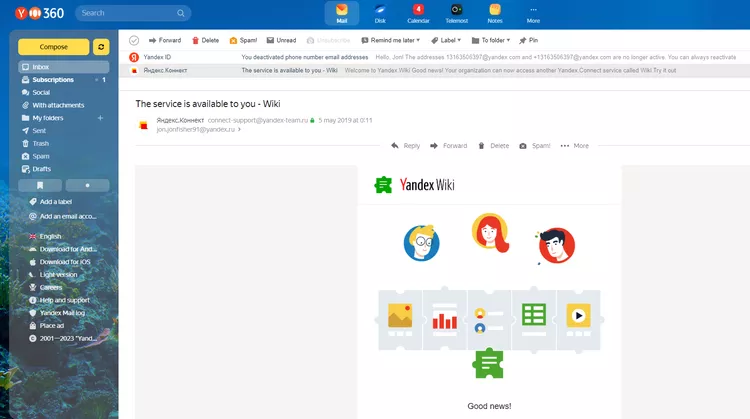750x419 pixels.
Task: Click the green Yandex Wiki puzzle logo
Action: pyautogui.click(x=383, y=185)
